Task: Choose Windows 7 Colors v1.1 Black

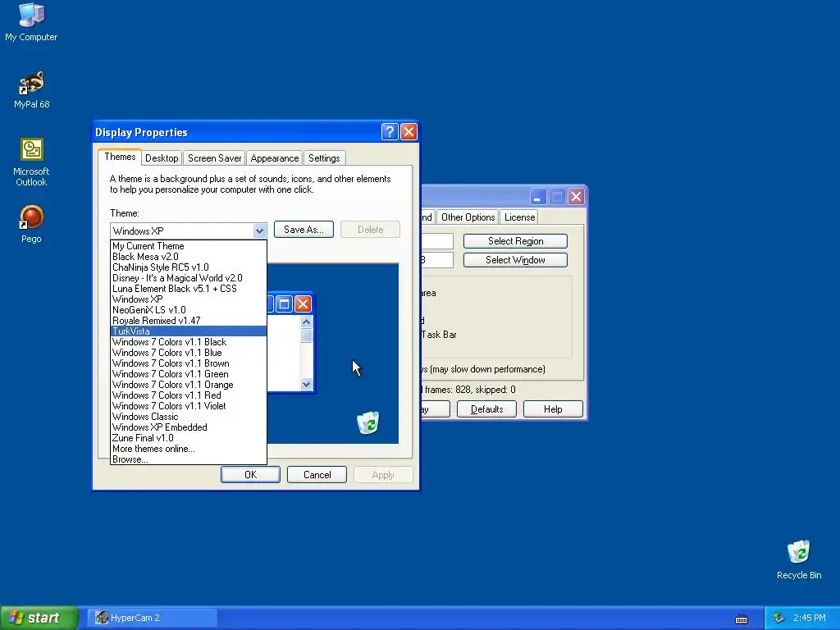Action: pos(188,342)
